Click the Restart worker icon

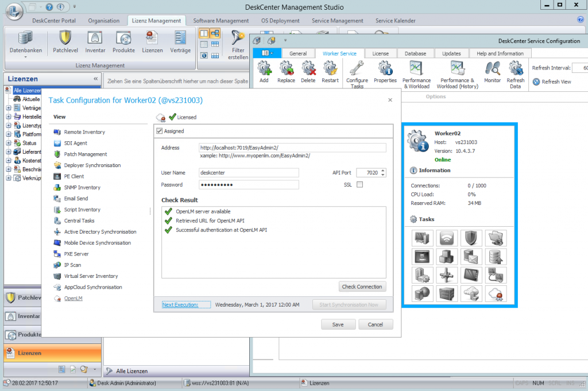pyautogui.click(x=330, y=69)
